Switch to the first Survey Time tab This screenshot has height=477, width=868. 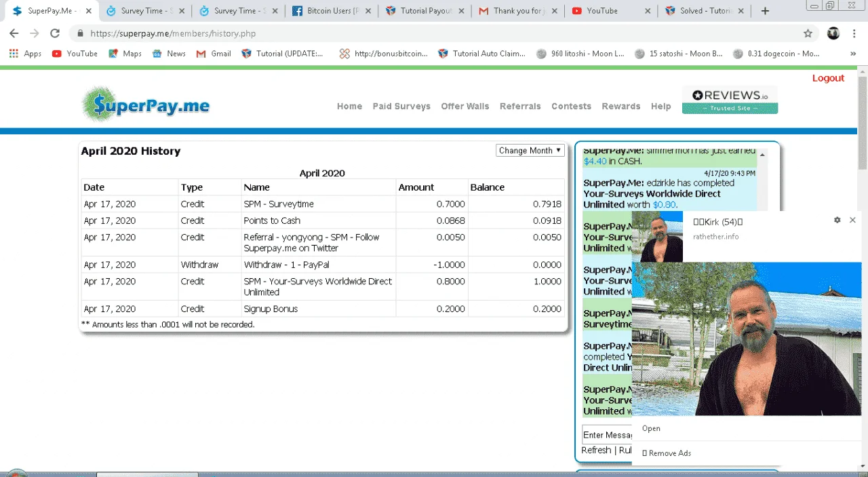pos(146,11)
